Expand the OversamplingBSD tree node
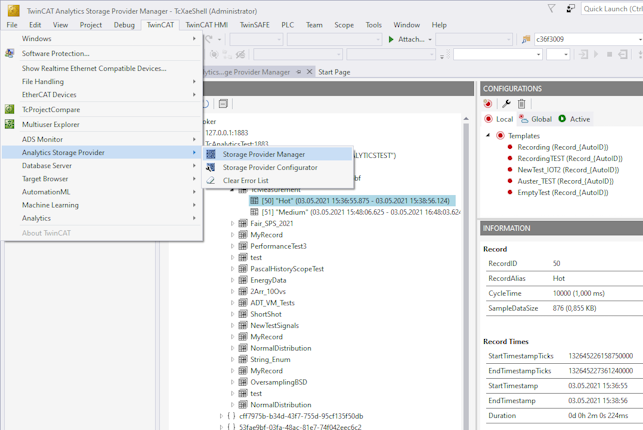The image size is (643, 430). click(233, 382)
